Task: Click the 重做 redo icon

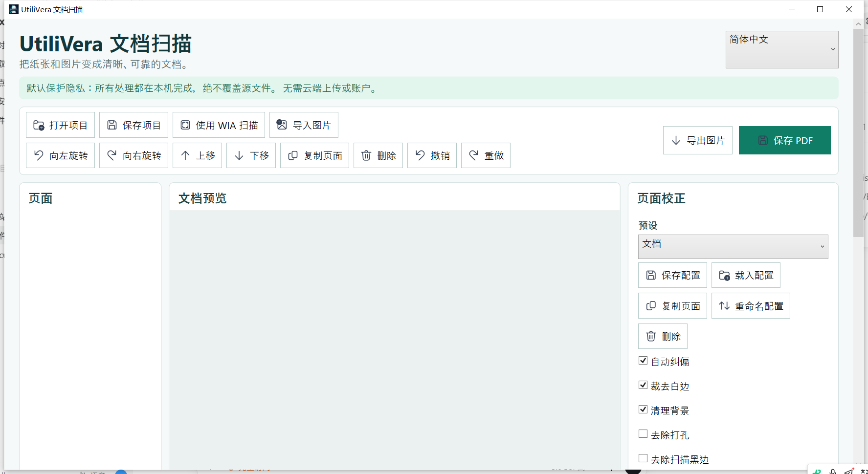Action: tap(474, 155)
